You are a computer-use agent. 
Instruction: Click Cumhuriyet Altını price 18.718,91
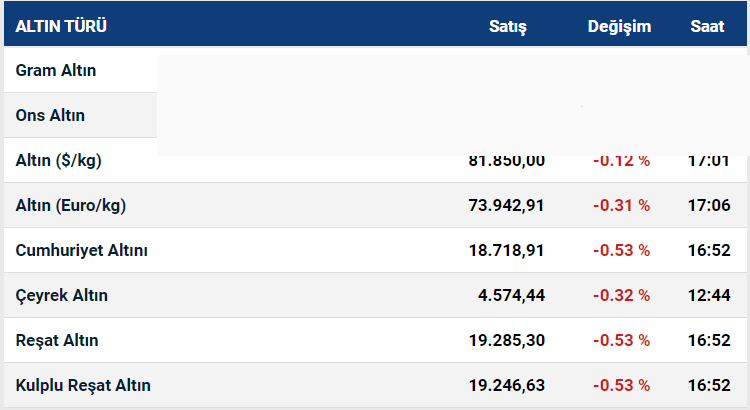pyautogui.click(x=506, y=250)
